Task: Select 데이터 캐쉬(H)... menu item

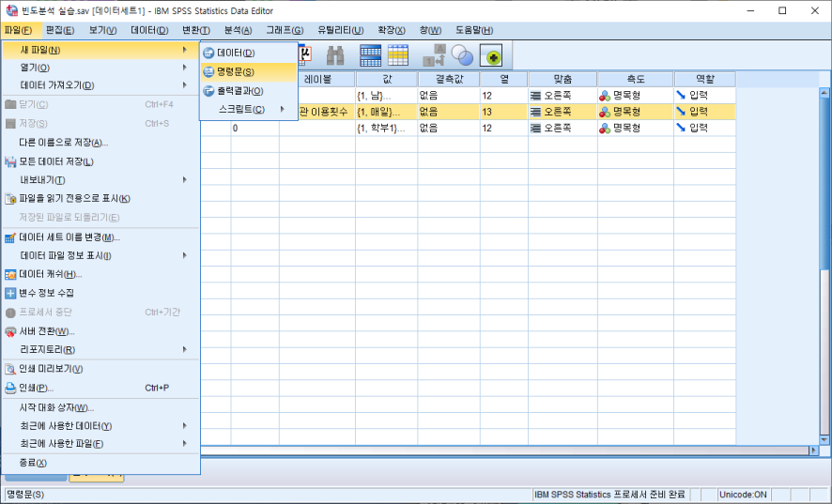Action: tap(100, 274)
